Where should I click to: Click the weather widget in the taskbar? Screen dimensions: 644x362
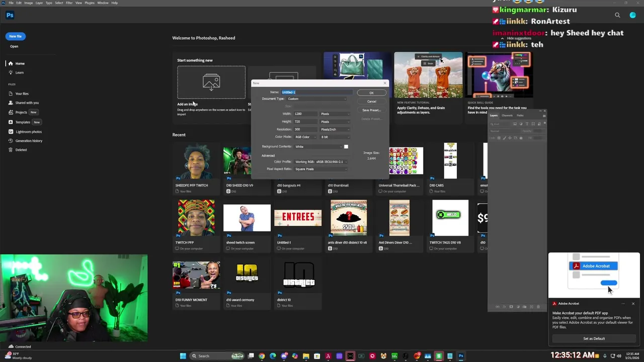(18, 356)
